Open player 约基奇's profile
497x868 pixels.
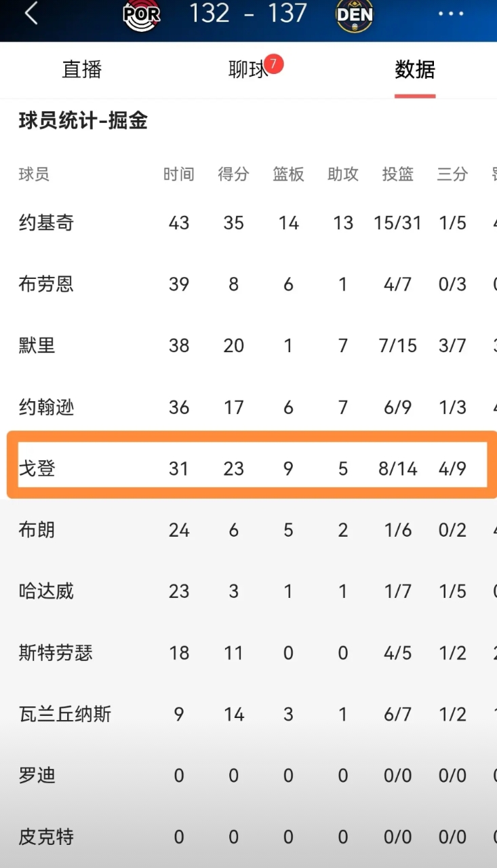pyautogui.click(x=46, y=223)
